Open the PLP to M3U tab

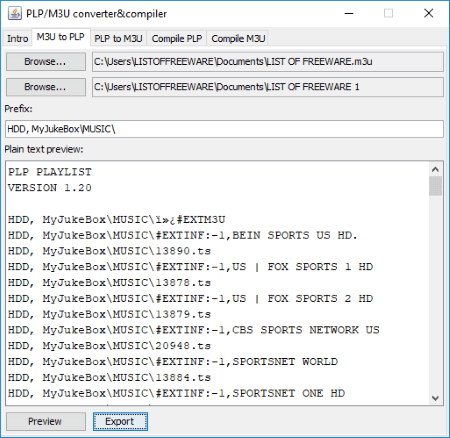pos(118,39)
